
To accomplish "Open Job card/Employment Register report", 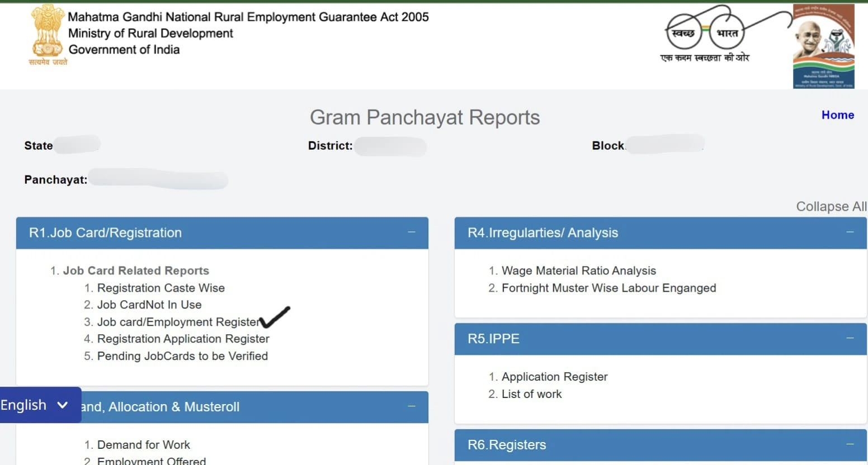I will coord(178,322).
